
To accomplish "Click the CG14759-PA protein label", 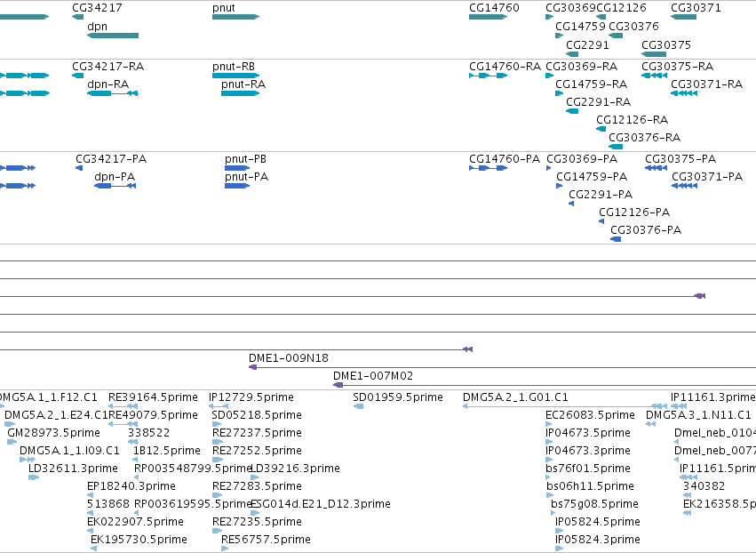I will (592, 177).
